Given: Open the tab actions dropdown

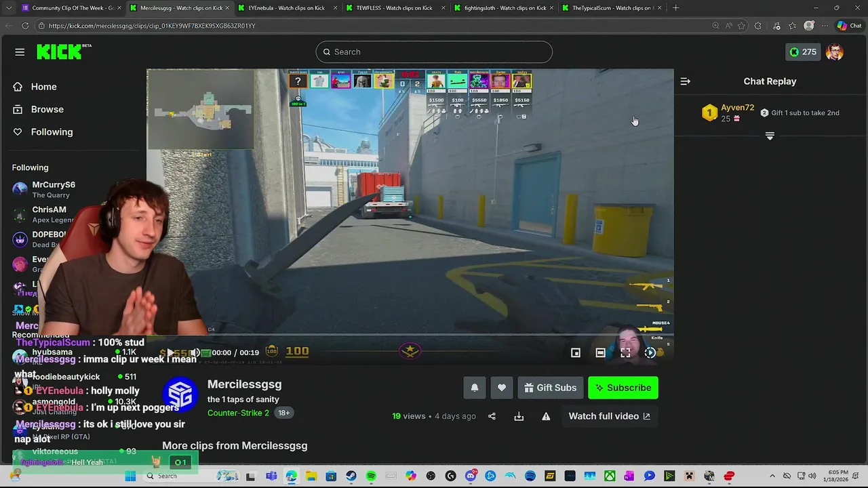Looking at the screenshot, I should tap(9, 8).
